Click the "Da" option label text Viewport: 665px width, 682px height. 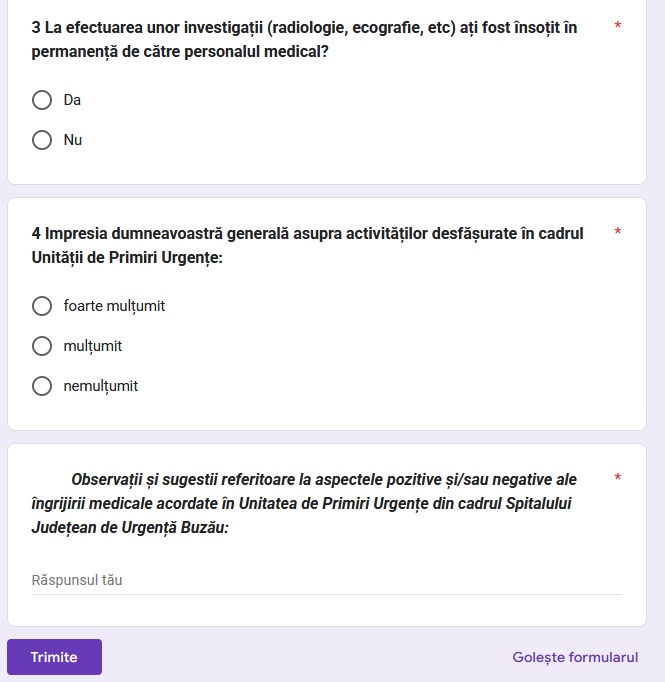click(x=72, y=100)
